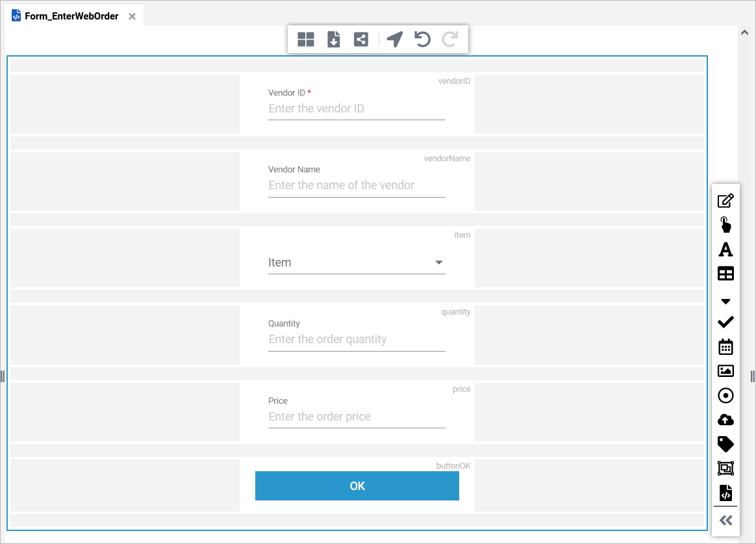This screenshot has height=544, width=756.
Task: Open the Item dropdown on the form
Action: (439, 263)
